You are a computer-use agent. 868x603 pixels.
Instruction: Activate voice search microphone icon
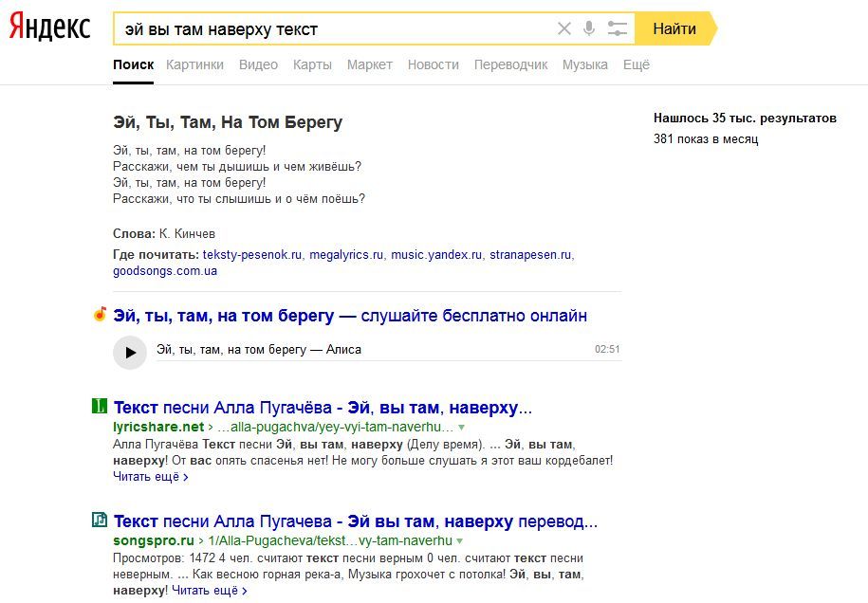[x=589, y=28]
